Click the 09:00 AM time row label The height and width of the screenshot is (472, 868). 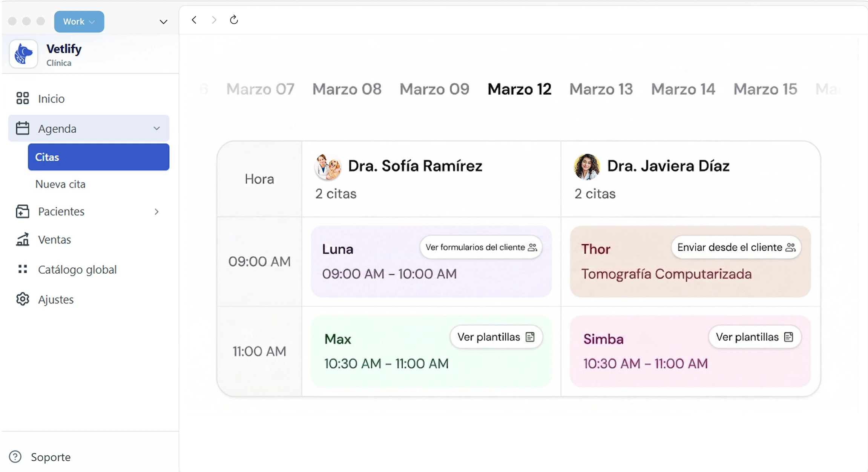click(x=259, y=261)
